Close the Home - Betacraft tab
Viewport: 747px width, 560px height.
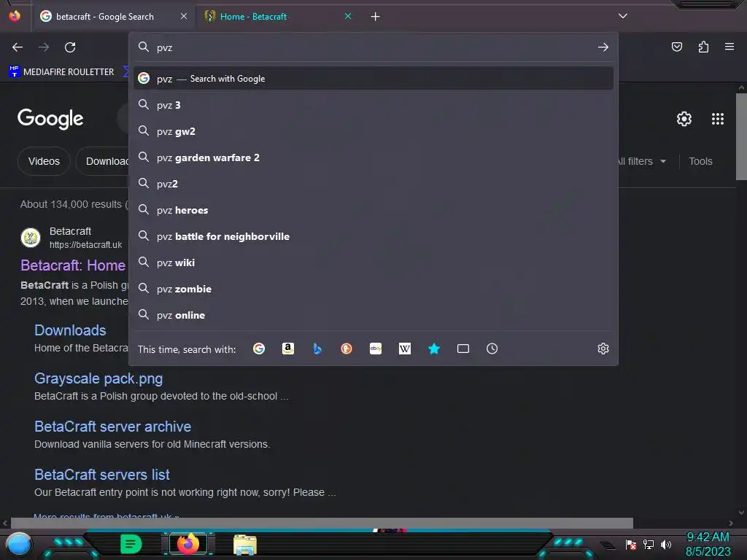click(x=348, y=16)
